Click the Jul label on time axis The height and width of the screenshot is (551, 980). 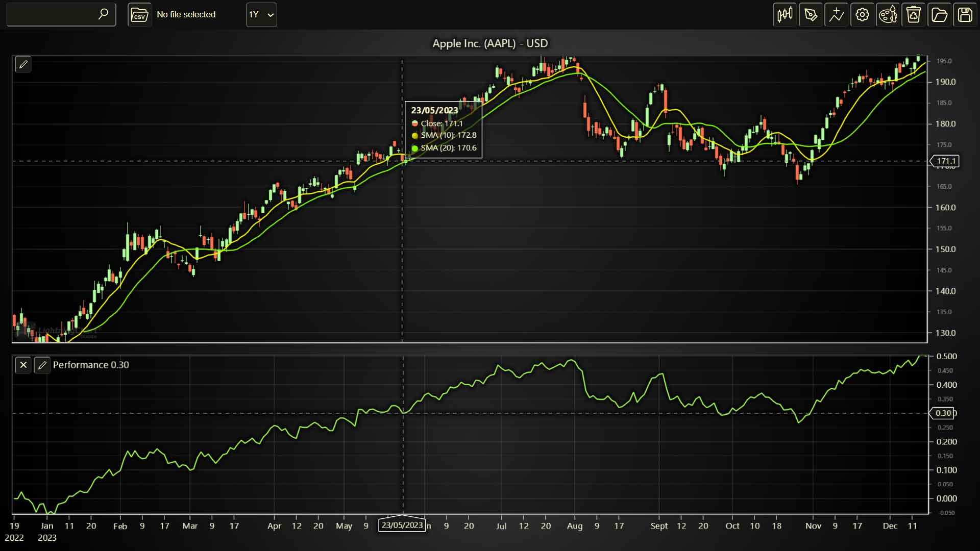tap(501, 526)
